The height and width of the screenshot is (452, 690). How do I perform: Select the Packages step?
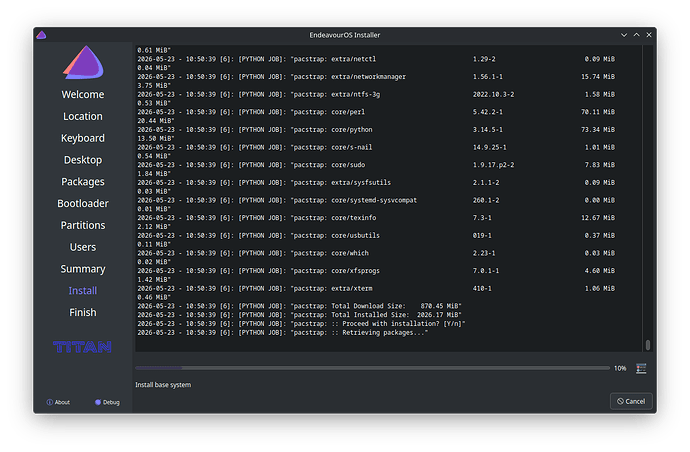coord(83,182)
